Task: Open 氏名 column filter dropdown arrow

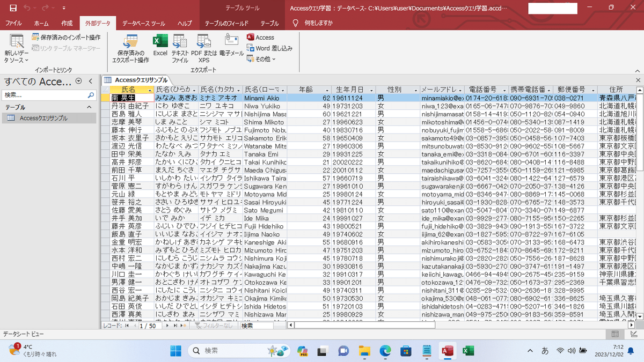Action: point(150,90)
